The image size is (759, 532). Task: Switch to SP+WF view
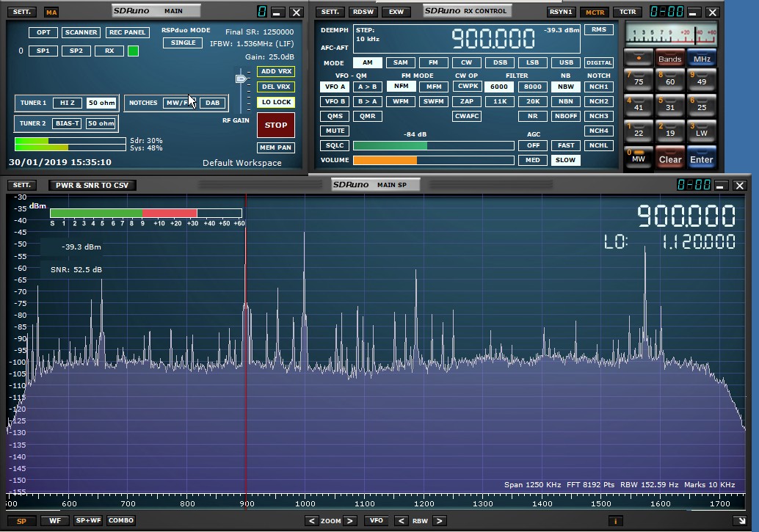click(x=88, y=521)
